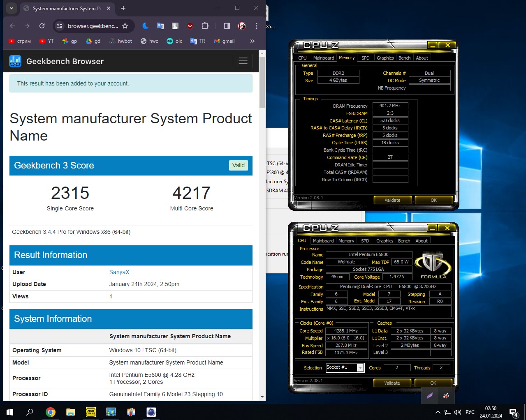526x420 pixels.
Task: Click the browser back arrow
Action: point(12,26)
